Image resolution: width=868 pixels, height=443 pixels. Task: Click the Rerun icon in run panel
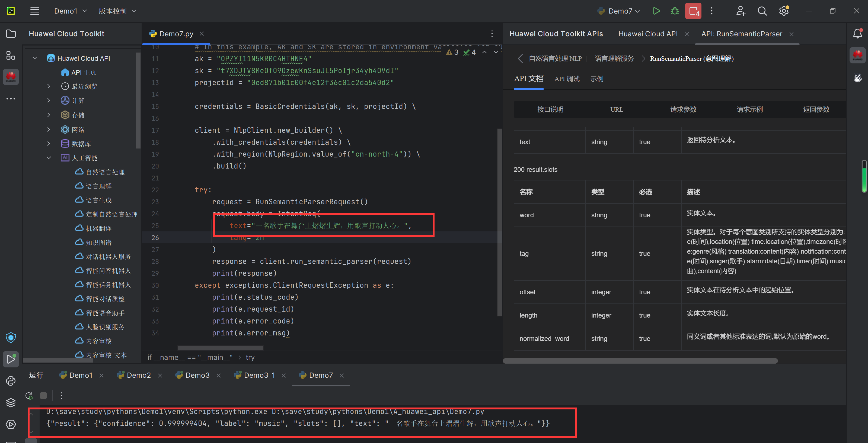(29, 396)
